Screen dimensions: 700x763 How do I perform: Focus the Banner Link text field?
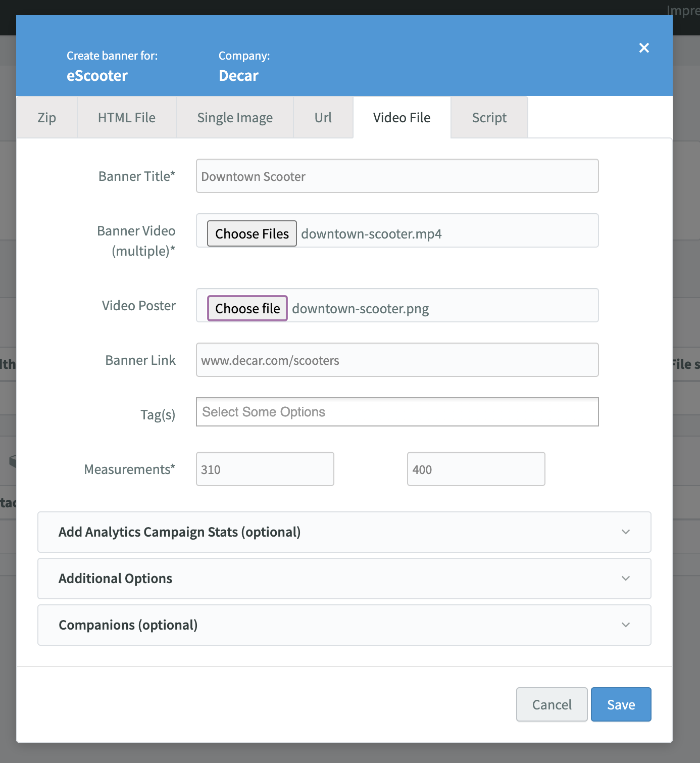397,360
